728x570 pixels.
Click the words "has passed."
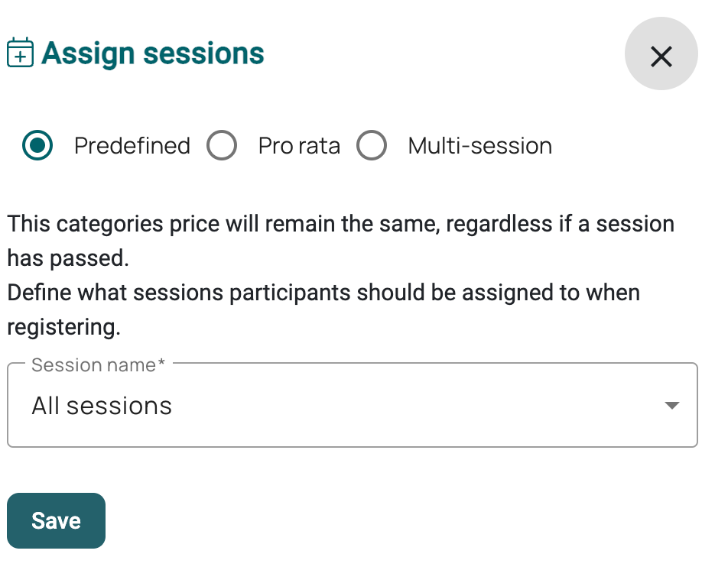[68, 258]
